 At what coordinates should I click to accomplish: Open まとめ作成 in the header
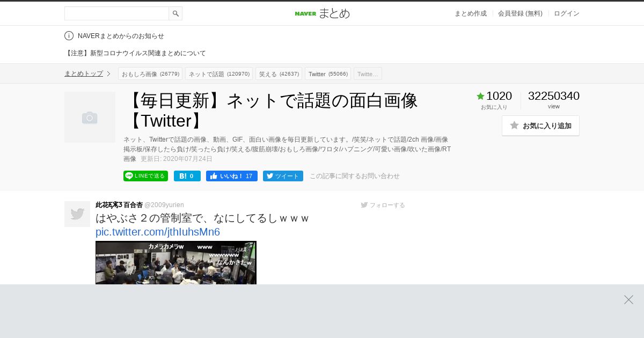click(471, 13)
